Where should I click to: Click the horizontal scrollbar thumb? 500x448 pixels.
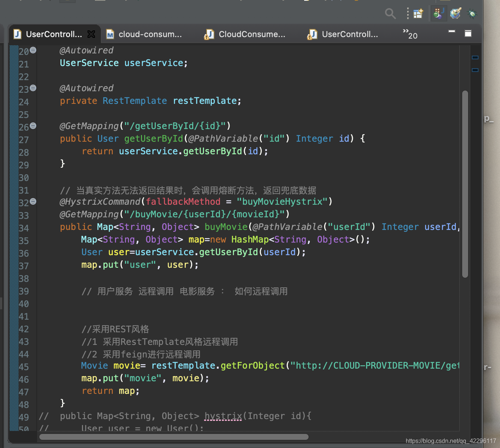pos(174,437)
